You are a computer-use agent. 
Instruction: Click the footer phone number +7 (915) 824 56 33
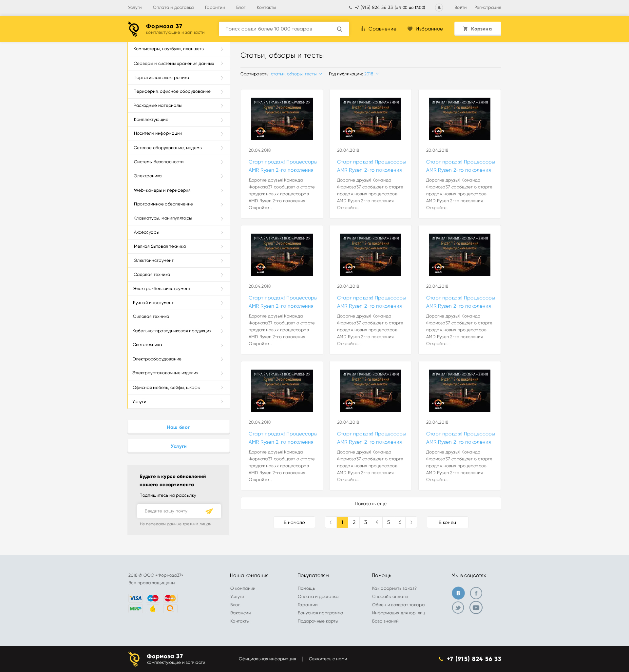click(x=473, y=659)
